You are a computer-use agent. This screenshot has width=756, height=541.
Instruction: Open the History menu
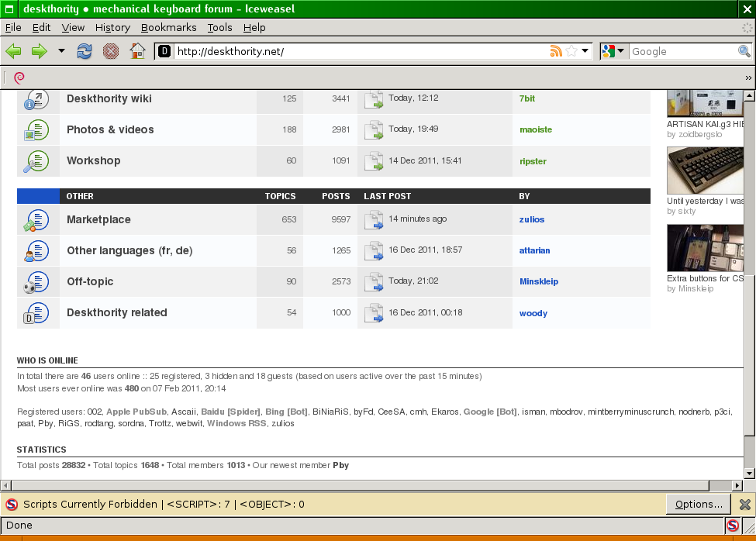(x=112, y=27)
